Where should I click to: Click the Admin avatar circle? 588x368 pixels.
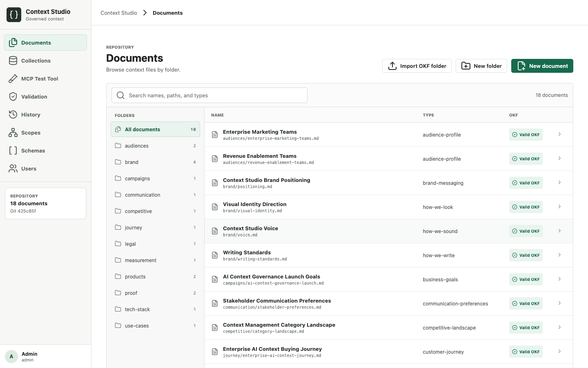pyautogui.click(x=11, y=357)
